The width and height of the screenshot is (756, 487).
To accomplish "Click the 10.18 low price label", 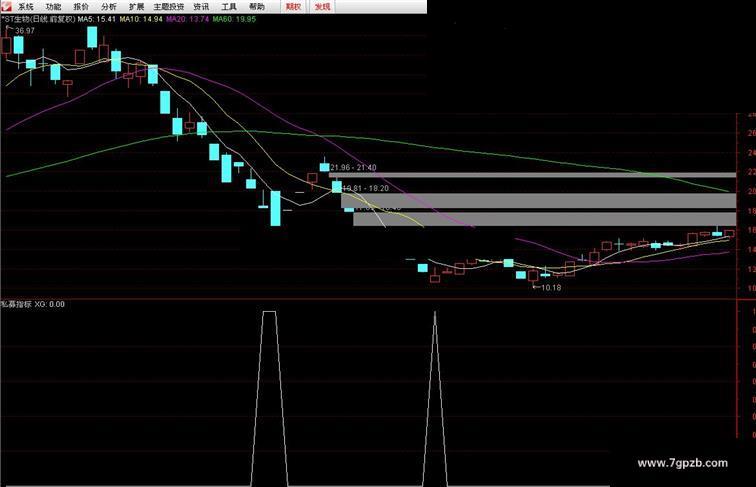I will [x=551, y=288].
